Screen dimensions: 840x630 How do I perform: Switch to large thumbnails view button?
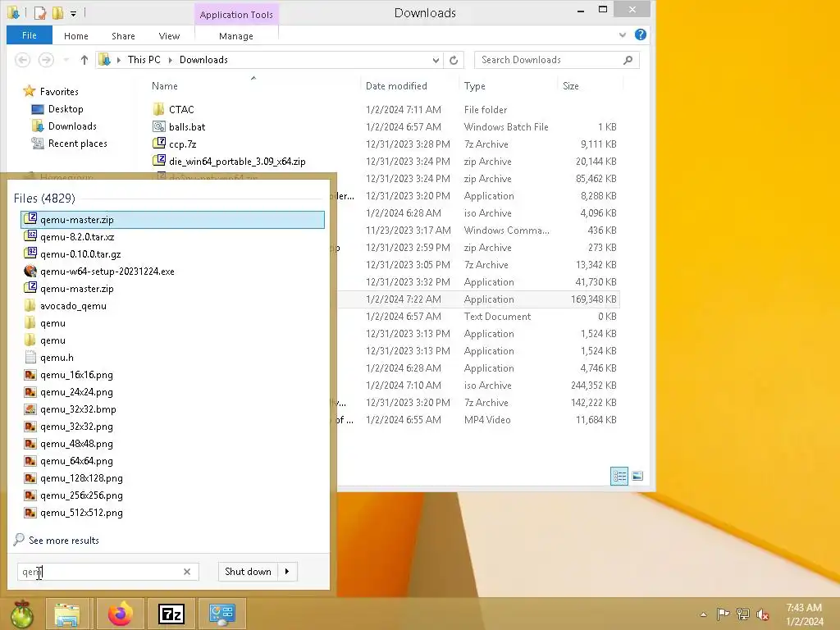pyautogui.click(x=637, y=476)
